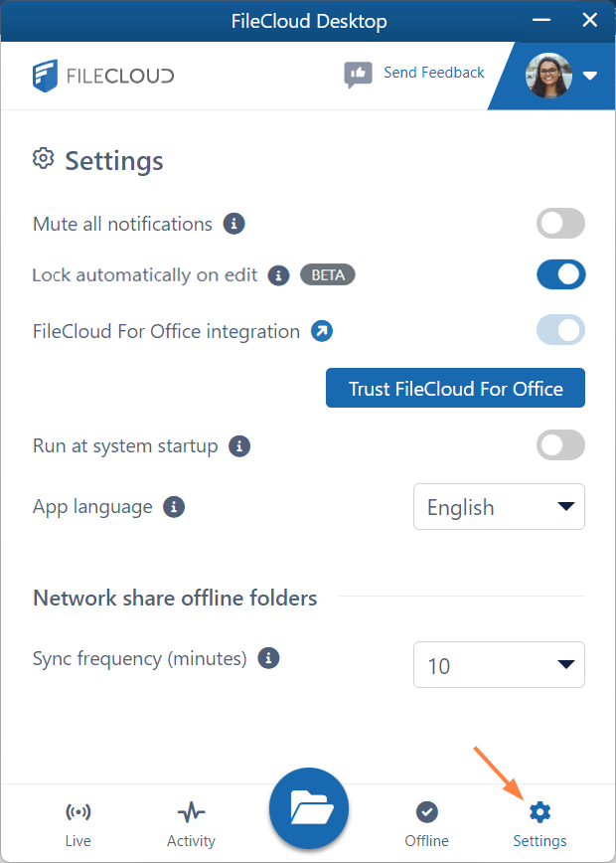The width and height of the screenshot is (616, 863).
Task: Switch to the Live tab
Action: 78,824
